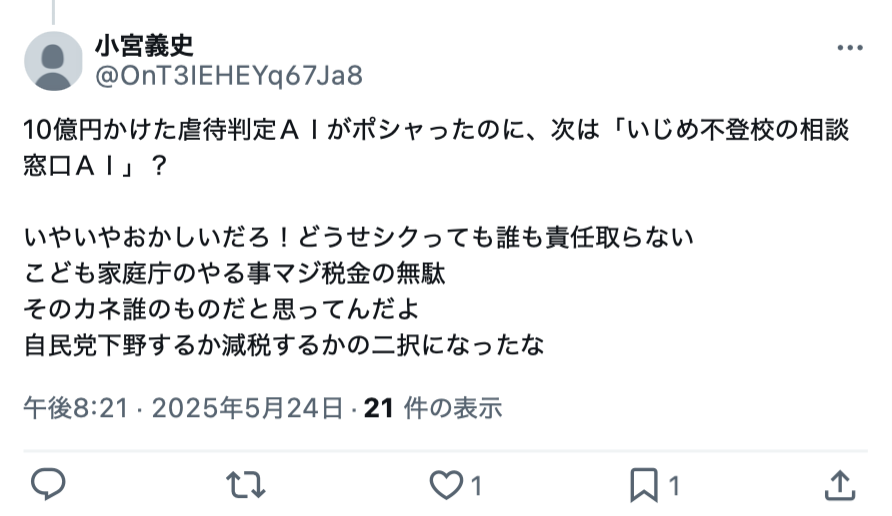Open the 小宮義史 display name profile link
892x516 pixels.
pos(144,46)
